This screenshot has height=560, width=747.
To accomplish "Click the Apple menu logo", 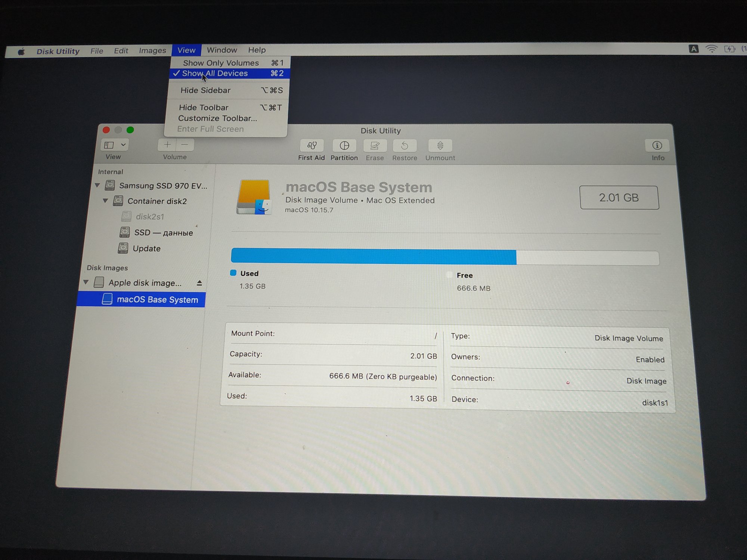I will [x=21, y=52].
